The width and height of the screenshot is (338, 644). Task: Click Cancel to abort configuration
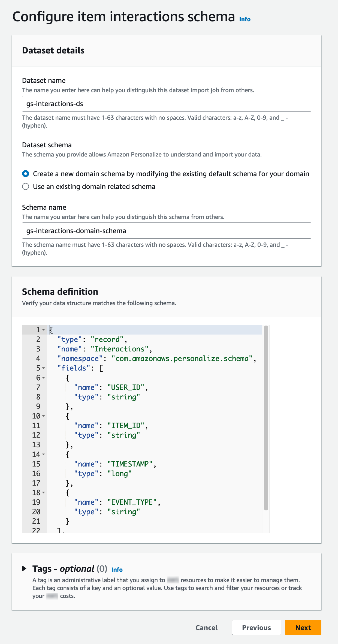tap(206, 628)
